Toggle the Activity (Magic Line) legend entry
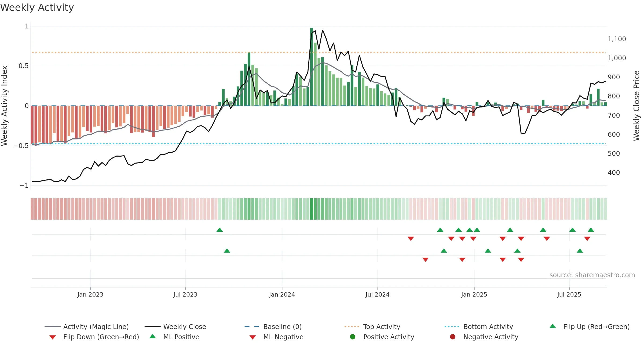Screen dimensions: 644x362 pos(87,327)
